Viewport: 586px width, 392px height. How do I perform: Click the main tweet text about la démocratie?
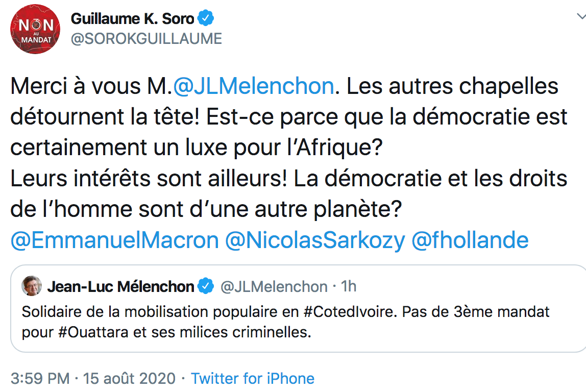coord(289,147)
